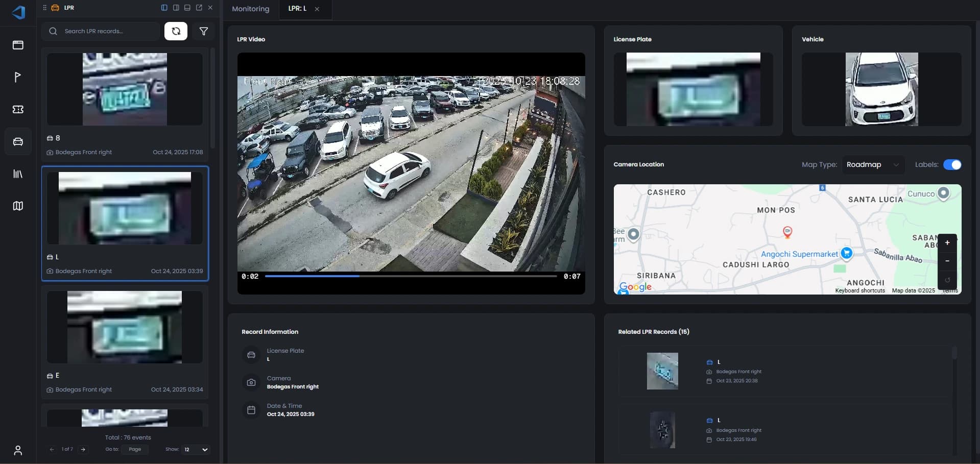This screenshot has width=980, height=464.
Task: Click the dashboard icon at top of sidebar
Action: (x=18, y=45)
